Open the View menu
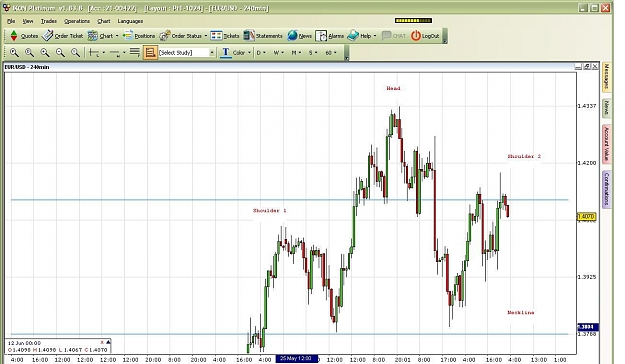This screenshot has width=625, height=364. pyautogui.click(x=28, y=21)
